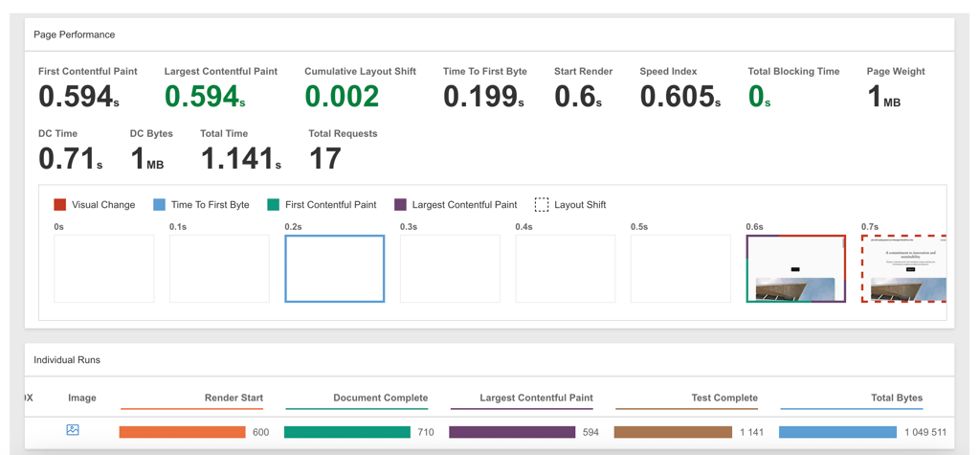Click the Page Weight 1MB value
The height and width of the screenshot is (455, 980).
(x=884, y=97)
